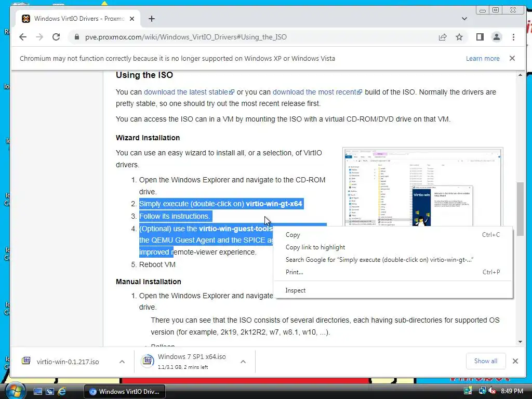This screenshot has width=532, height=399.
Task: Click the virtio-win-gt-x64 bold text
Action: coord(274,204)
